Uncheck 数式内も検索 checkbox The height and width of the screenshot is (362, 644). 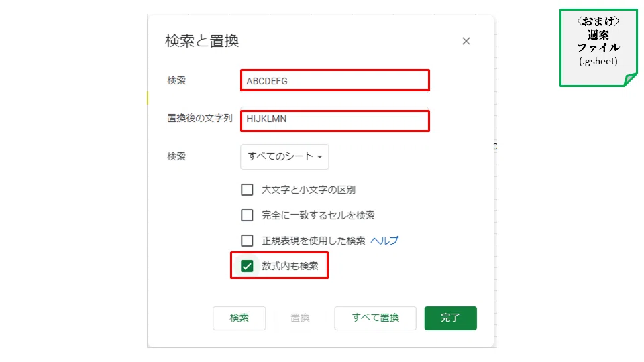[247, 266]
